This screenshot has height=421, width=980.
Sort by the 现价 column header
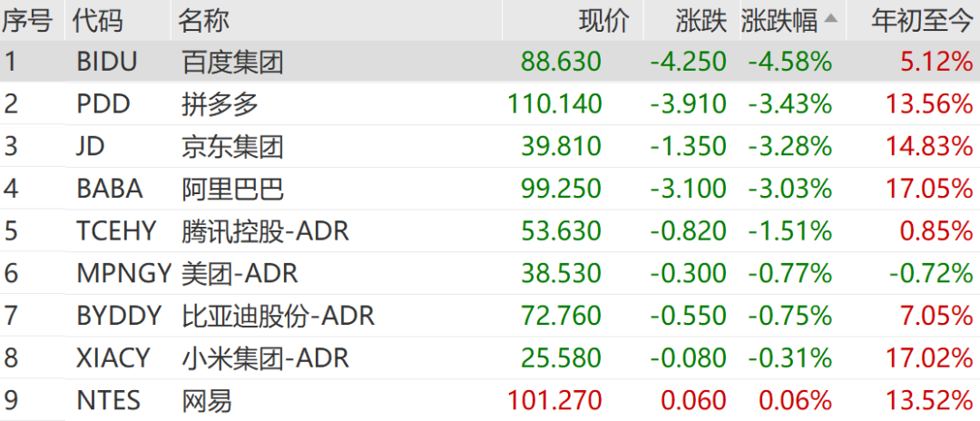coord(603,20)
